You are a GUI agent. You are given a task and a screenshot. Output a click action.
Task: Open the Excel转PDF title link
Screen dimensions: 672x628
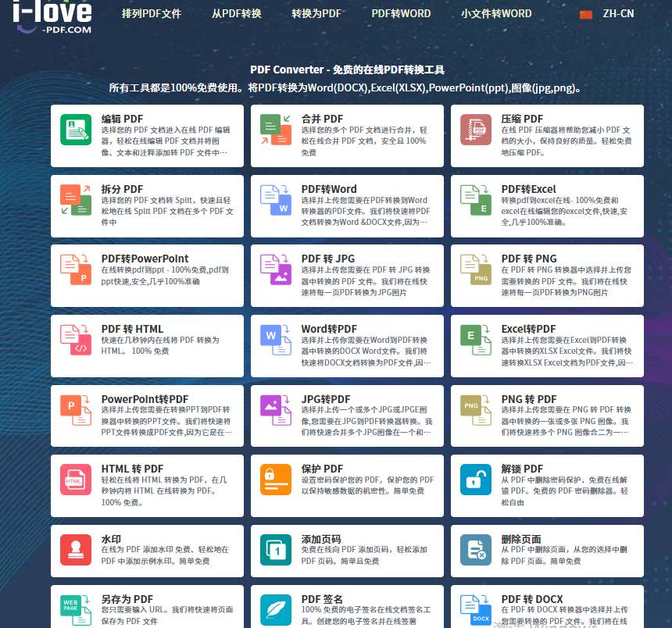click(x=528, y=329)
